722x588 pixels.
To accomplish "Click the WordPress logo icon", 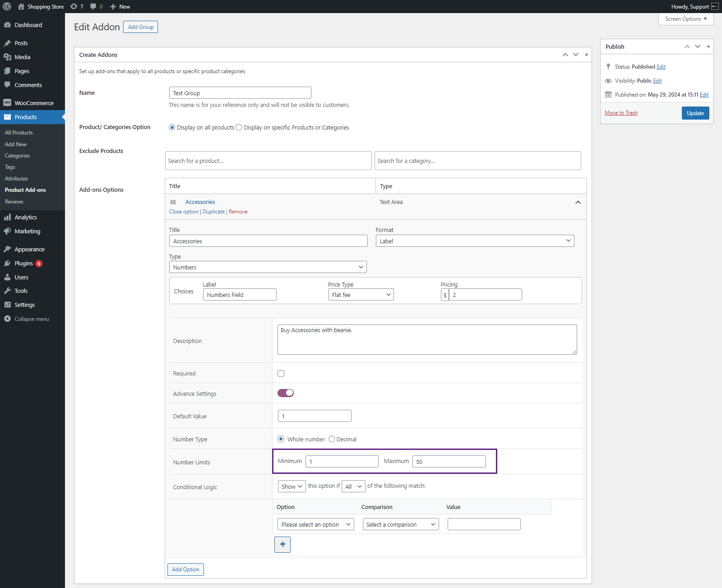I will [x=7, y=6].
